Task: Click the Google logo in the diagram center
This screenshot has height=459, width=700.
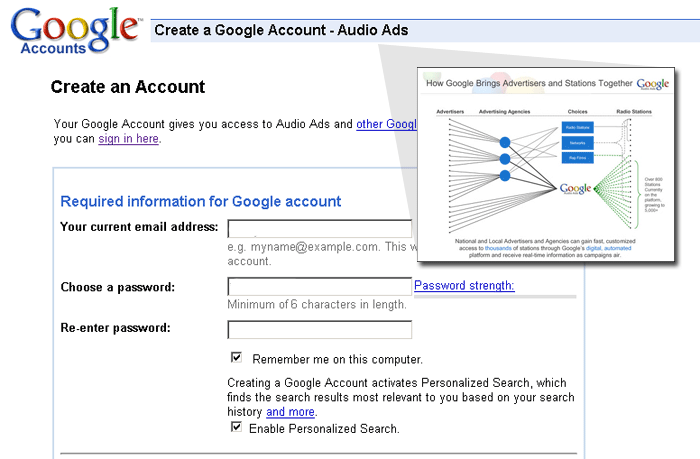Action: 575,189
